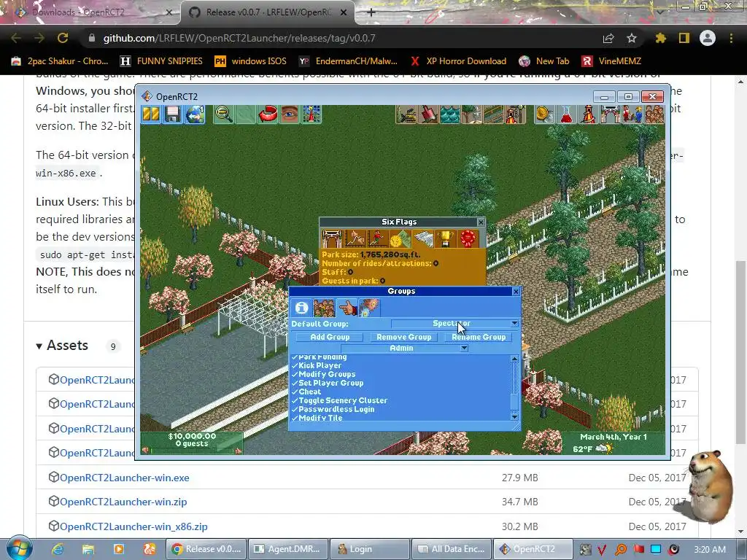This screenshot has width=747, height=560.
Task: Open the map icon in toolbar
Action: point(311,114)
